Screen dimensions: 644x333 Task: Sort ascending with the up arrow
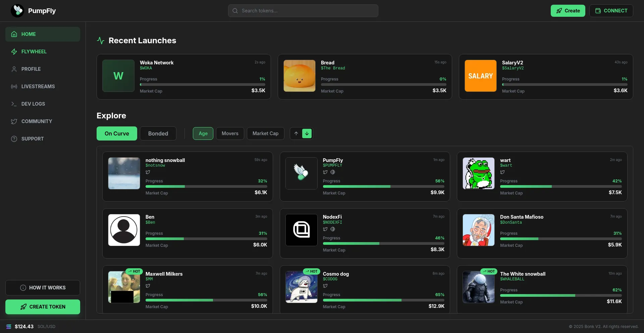(296, 133)
